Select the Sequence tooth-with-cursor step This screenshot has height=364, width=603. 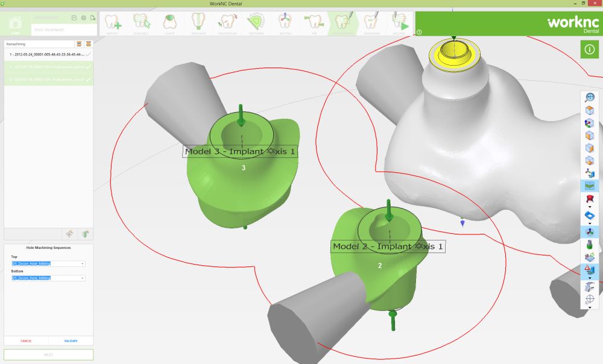click(141, 22)
